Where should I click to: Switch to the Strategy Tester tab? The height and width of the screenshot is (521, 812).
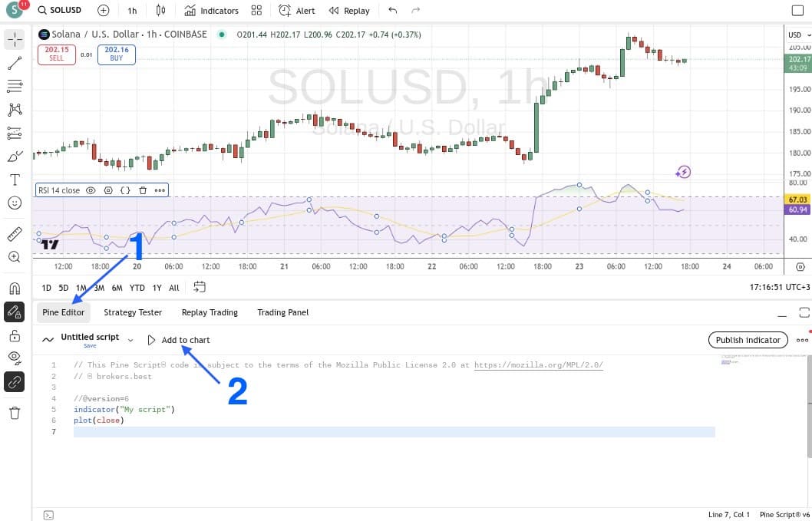[x=133, y=312]
